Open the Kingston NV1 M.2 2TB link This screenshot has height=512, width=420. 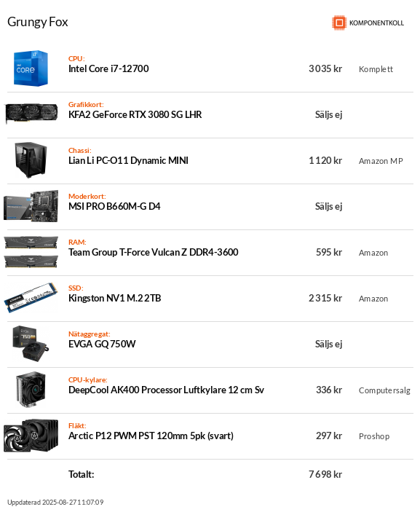pos(114,298)
